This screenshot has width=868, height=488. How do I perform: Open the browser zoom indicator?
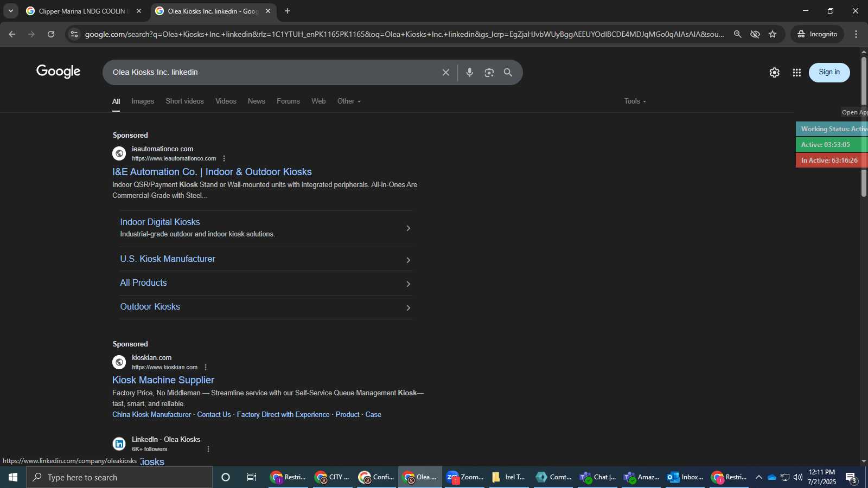(x=737, y=34)
